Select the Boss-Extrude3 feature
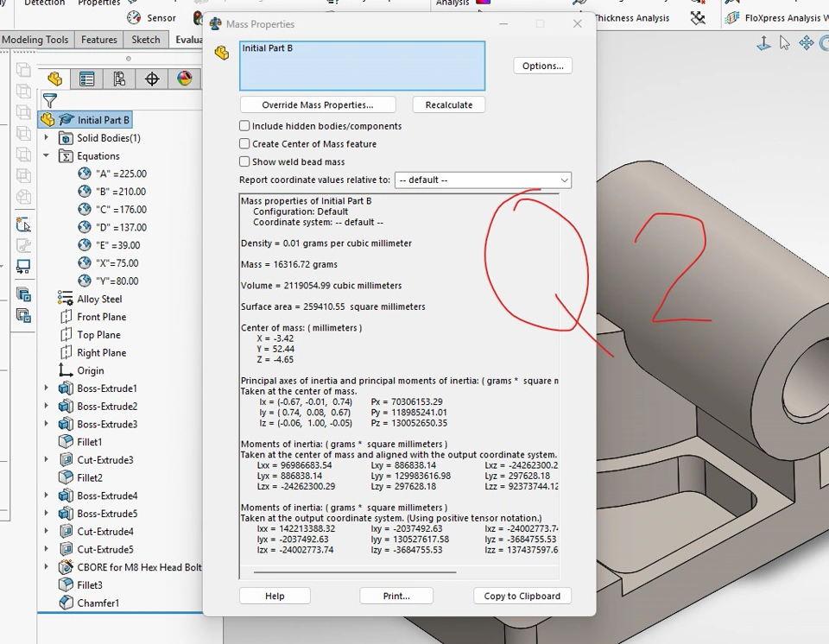The width and height of the screenshot is (829, 644). pyautogui.click(x=98, y=424)
